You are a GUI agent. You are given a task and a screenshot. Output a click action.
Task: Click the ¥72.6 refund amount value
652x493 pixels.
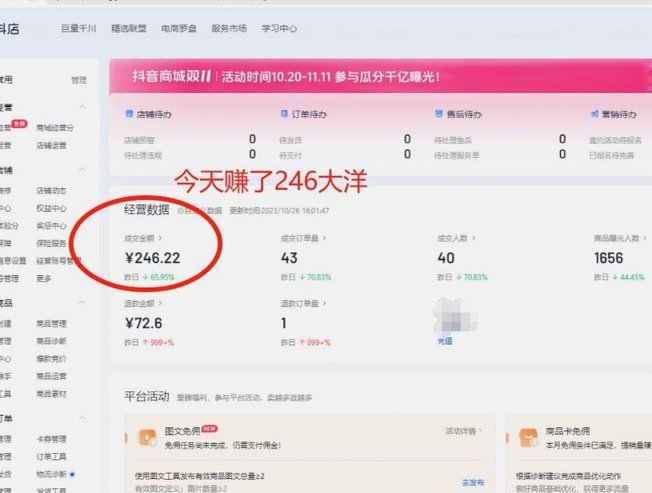143,323
